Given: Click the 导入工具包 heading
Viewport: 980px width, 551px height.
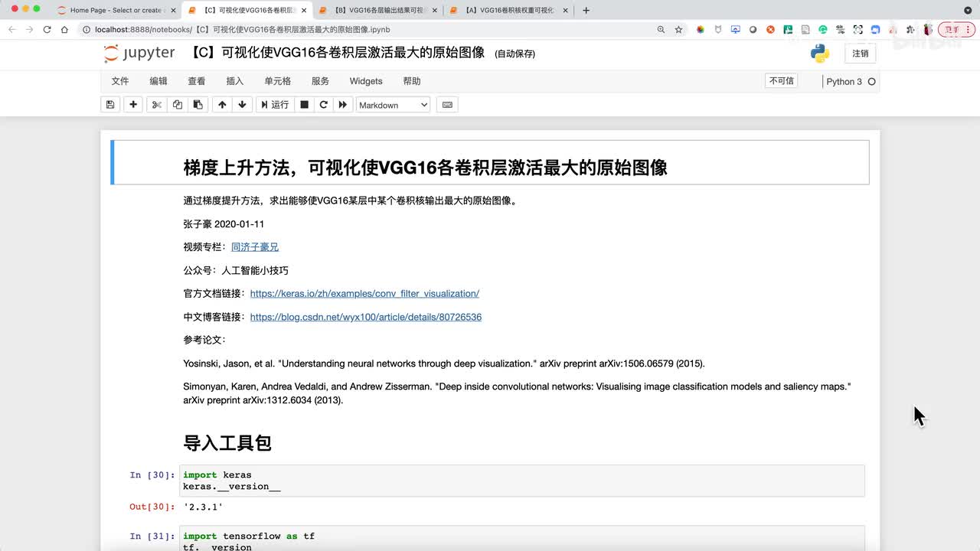Looking at the screenshot, I should [x=227, y=443].
